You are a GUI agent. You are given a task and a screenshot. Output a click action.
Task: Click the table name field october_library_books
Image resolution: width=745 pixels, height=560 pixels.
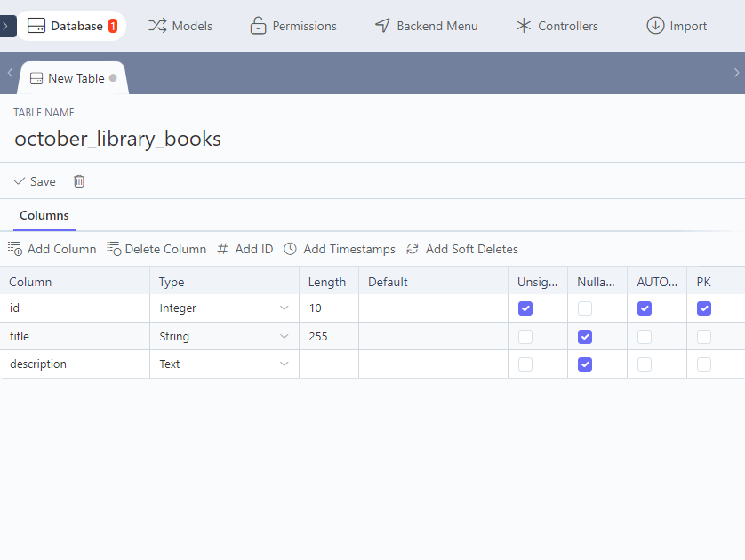click(117, 139)
